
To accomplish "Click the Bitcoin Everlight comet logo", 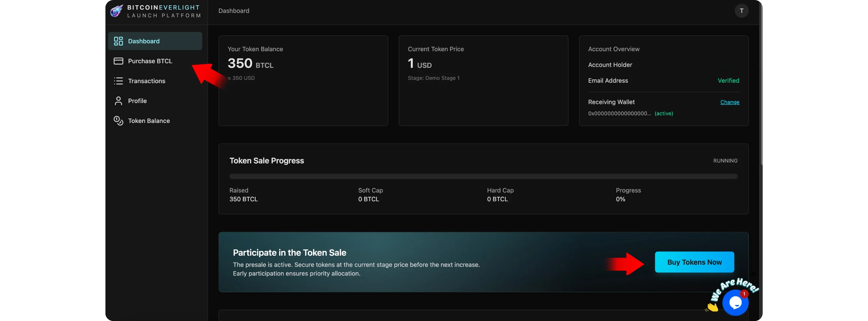I will click(116, 11).
